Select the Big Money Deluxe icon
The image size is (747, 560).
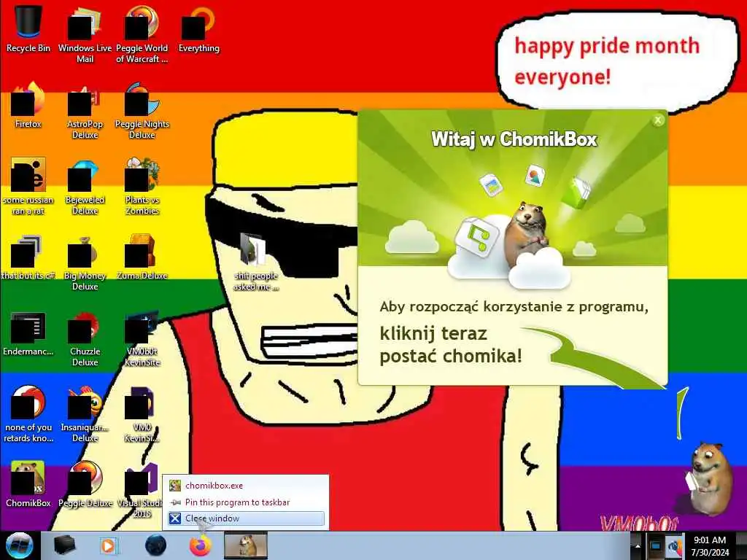tap(85, 262)
